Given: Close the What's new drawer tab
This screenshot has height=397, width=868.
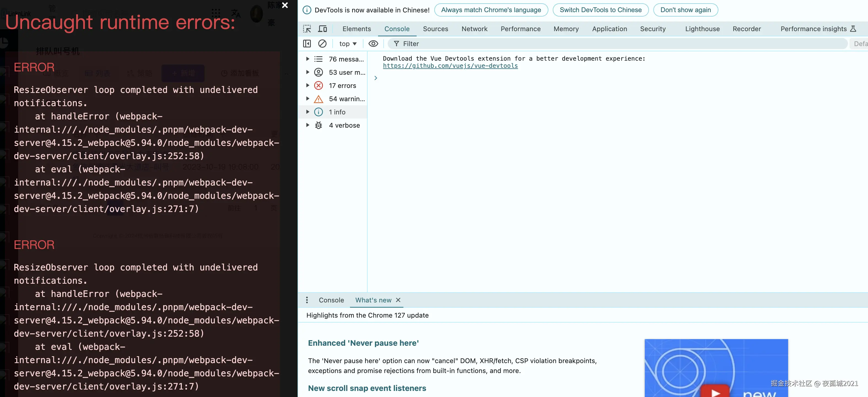Looking at the screenshot, I should pos(398,300).
